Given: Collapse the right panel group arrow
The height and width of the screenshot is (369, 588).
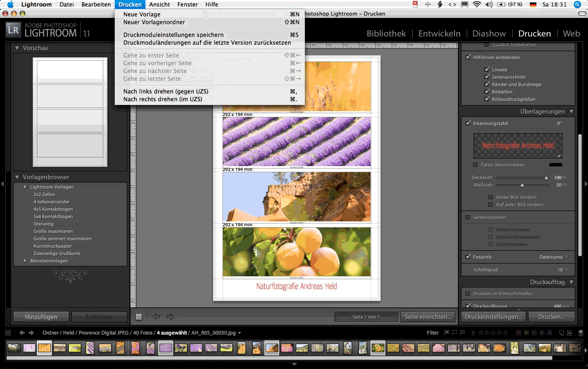Looking at the screenshot, I should coord(586,184).
